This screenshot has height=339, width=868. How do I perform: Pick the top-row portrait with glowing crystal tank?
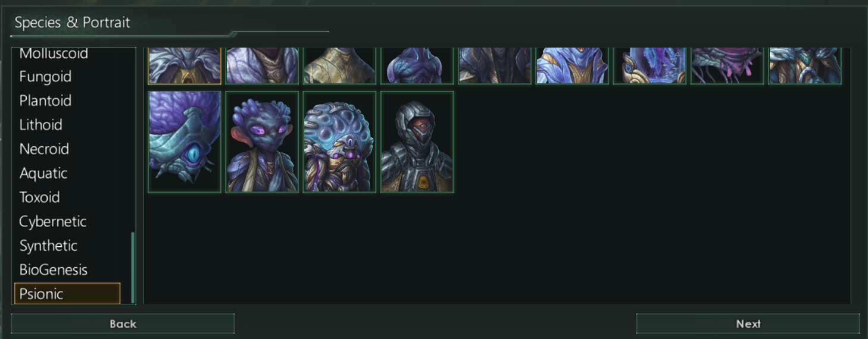650,66
